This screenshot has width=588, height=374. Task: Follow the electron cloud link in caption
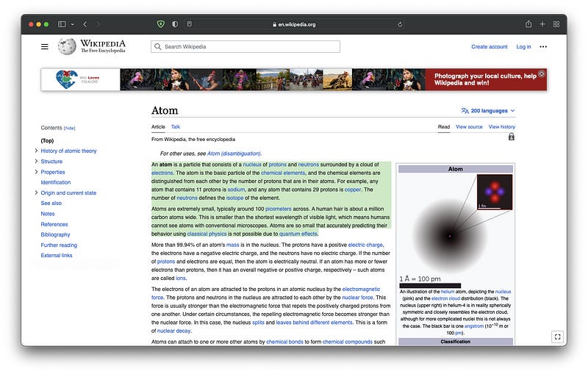[x=445, y=298]
